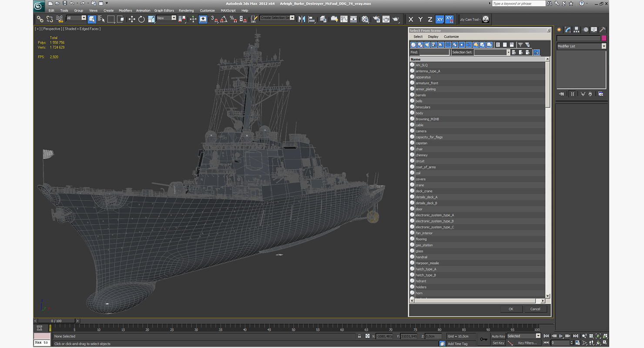The image size is (644, 348).
Task: Open the Render Setup dialog icon
Action: coord(376,19)
